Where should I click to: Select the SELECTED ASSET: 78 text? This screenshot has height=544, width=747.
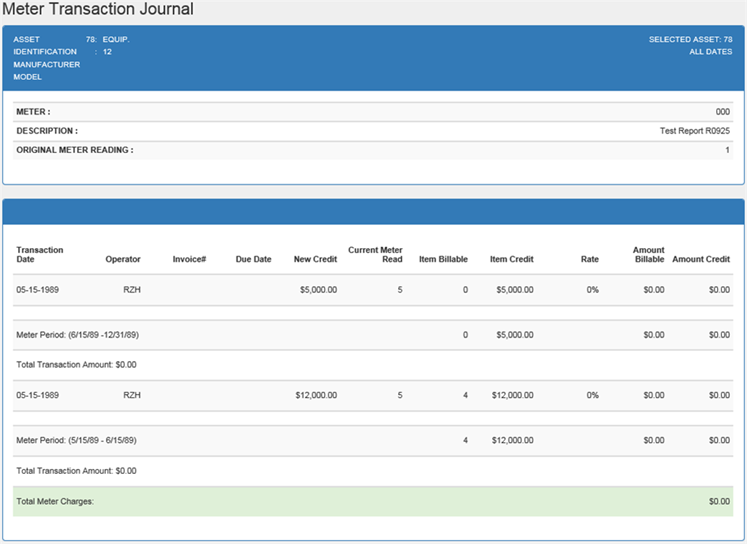pos(690,40)
